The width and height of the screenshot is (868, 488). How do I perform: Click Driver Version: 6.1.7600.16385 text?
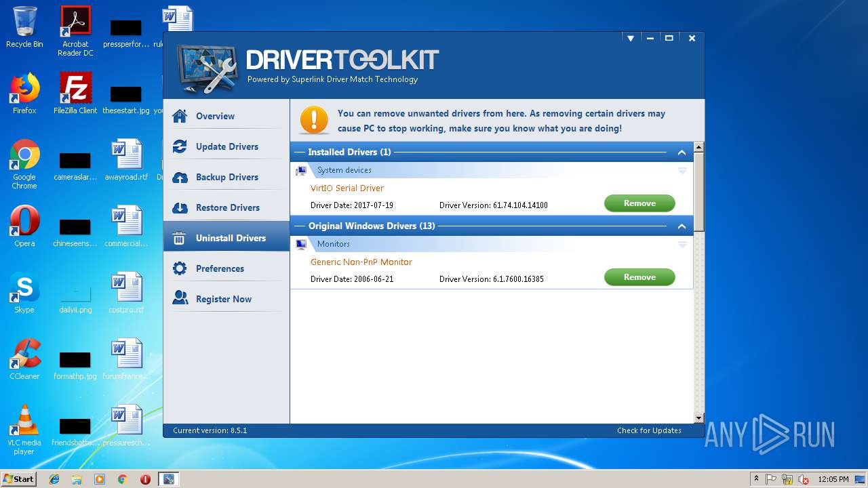pyautogui.click(x=491, y=279)
